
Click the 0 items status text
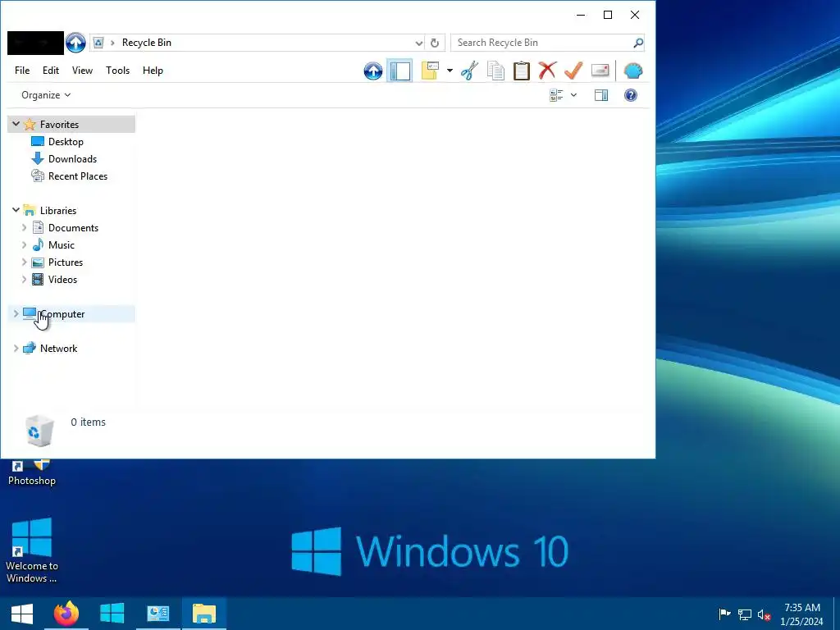89,422
